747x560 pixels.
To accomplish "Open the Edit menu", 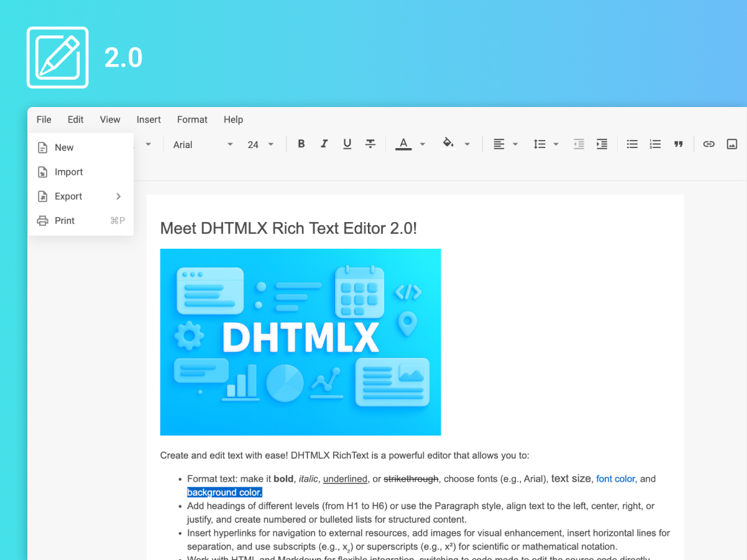I will [x=76, y=119].
